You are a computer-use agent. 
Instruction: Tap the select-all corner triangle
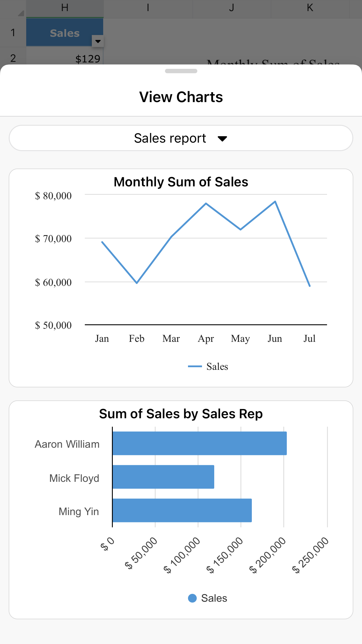20,13
